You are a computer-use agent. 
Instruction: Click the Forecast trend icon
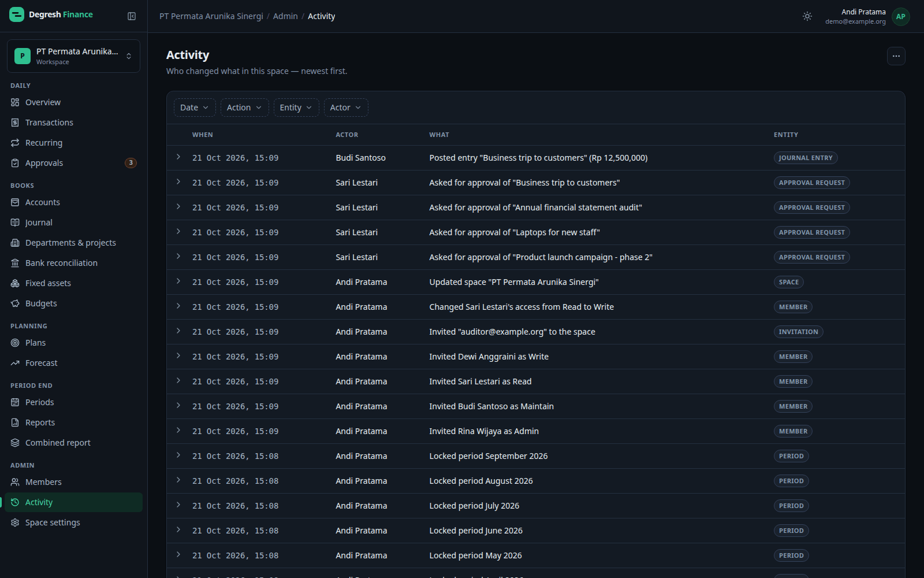click(15, 363)
